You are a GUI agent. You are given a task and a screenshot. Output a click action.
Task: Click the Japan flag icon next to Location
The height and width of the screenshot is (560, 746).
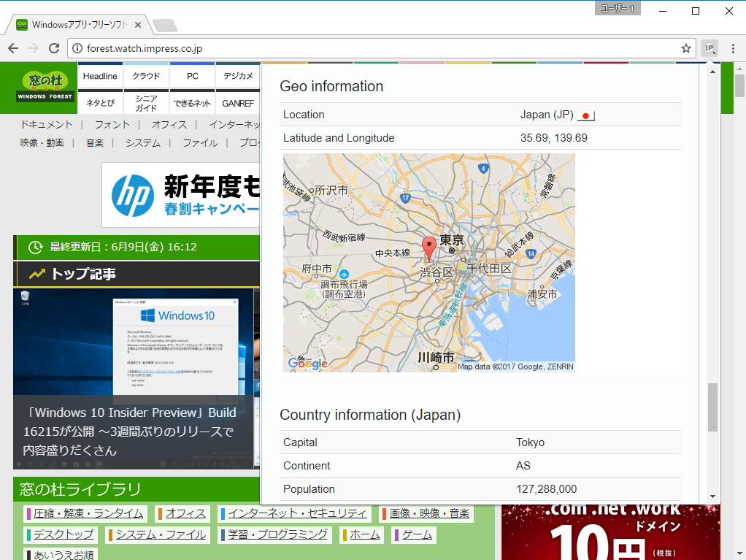tap(585, 115)
